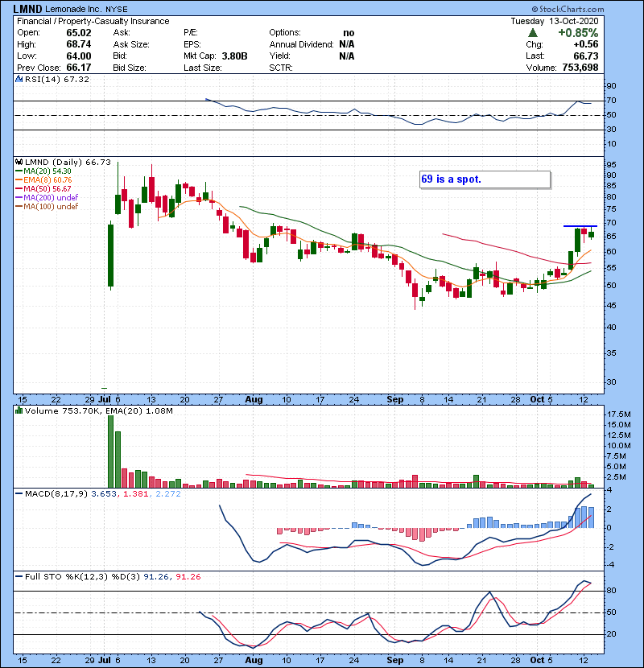Click the NYSE exchange label

click(116, 9)
